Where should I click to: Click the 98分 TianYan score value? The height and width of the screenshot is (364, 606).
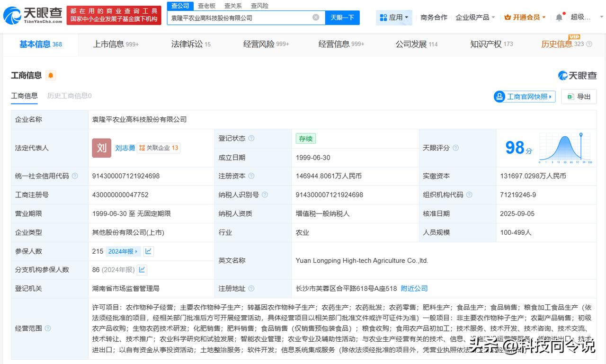[519, 148]
